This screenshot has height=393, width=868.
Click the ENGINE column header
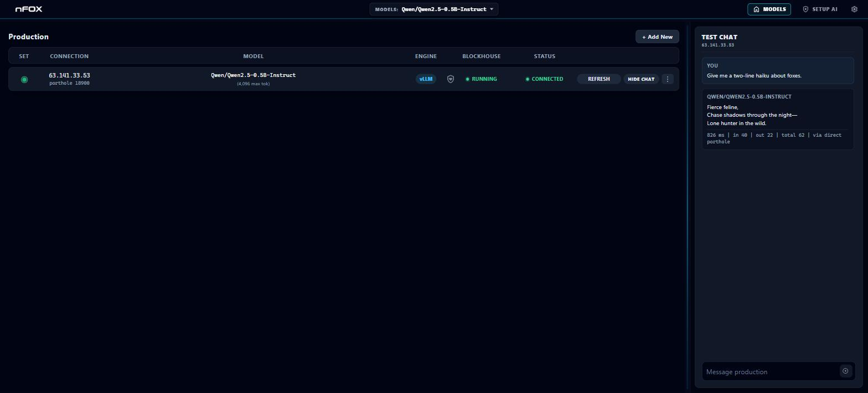426,56
